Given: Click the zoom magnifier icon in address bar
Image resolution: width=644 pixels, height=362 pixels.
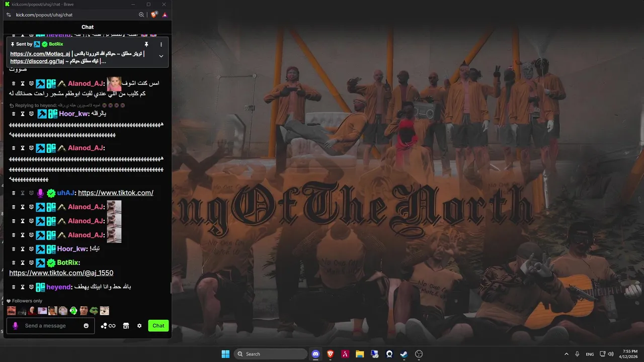Looking at the screenshot, I should point(141,15).
